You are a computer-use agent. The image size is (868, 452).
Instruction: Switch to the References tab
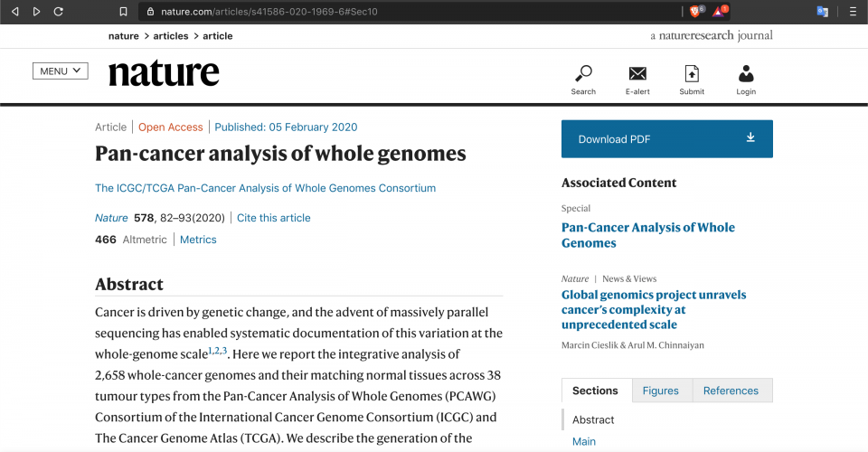(731, 391)
